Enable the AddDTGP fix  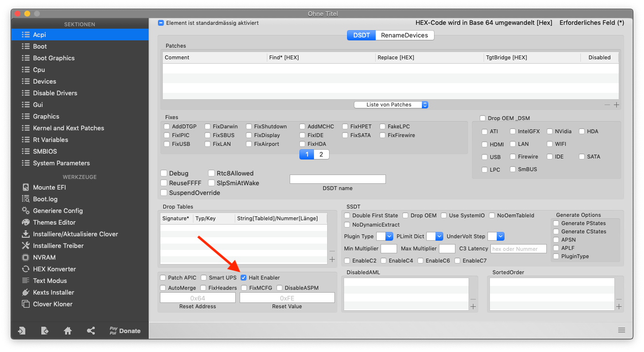tap(167, 126)
